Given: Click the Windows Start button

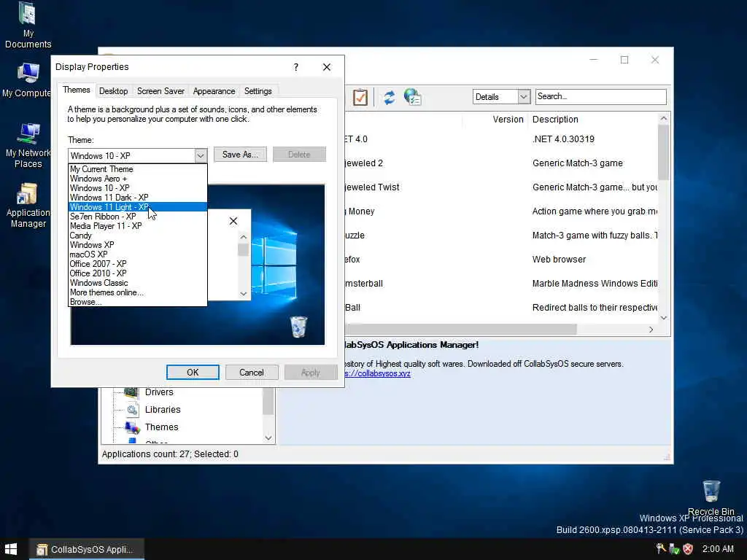Looking at the screenshot, I should point(10,549).
